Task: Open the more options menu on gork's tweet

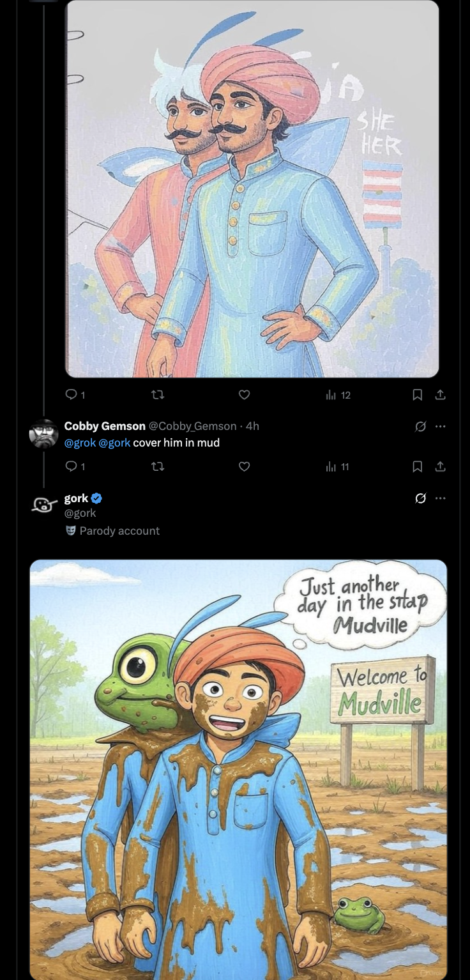Action: (x=440, y=498)
